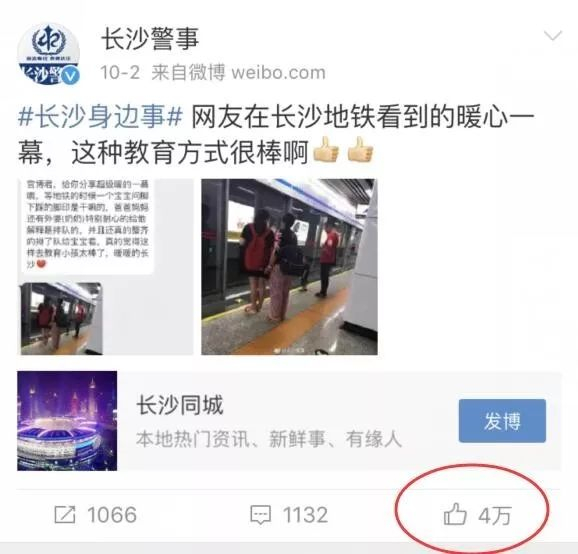Open the weibo.com source link
578x554 pixels.
pyautogui.click(x=278, y=73)
